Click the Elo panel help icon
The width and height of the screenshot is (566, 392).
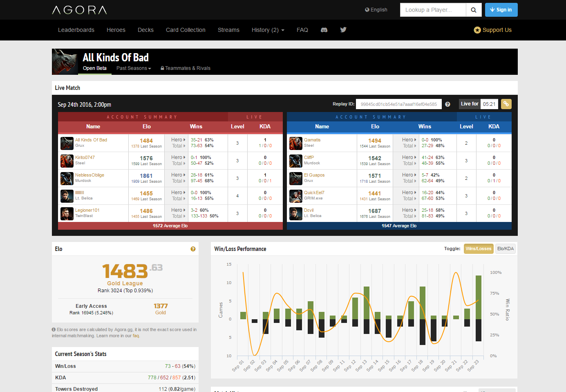[193, 249]
